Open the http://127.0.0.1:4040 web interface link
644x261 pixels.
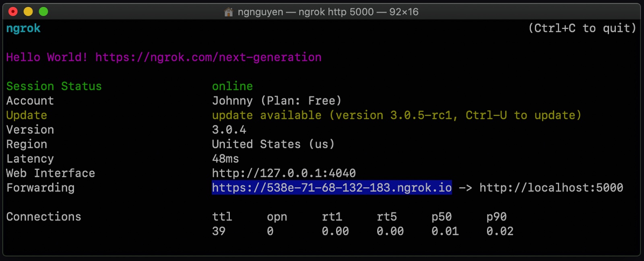pos(284,173)
